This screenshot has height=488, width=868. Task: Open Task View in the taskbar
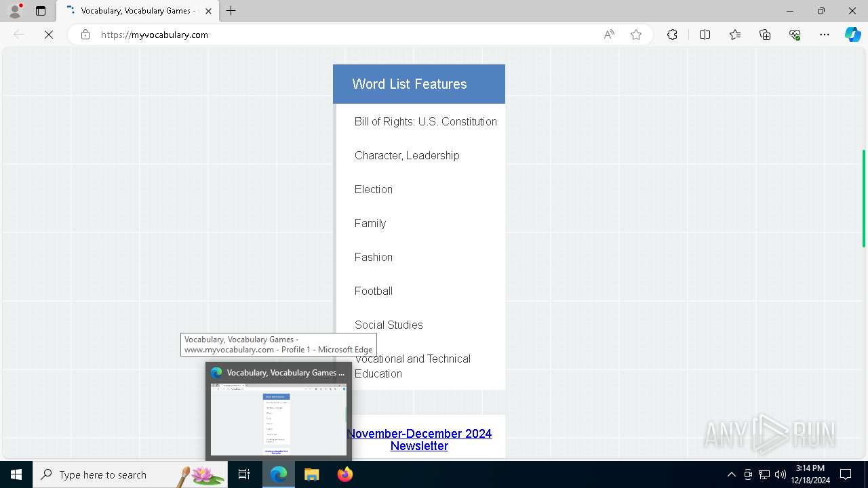(244, 474)
